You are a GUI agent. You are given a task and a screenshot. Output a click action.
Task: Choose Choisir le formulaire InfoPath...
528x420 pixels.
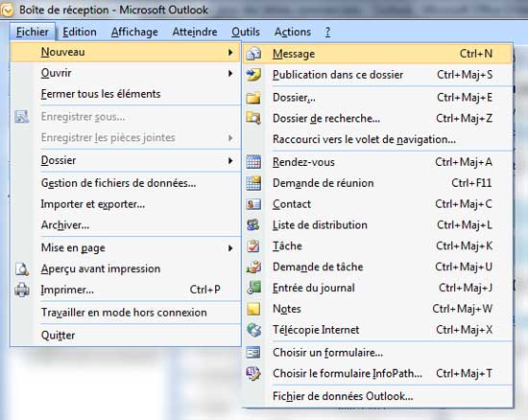tap(377, 373)
